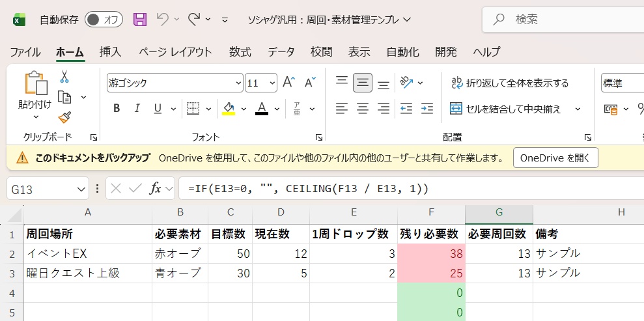This screenshot has width=644, height=321.
Task: Click the OneDrive を開く button
Action: pos(555,158)
